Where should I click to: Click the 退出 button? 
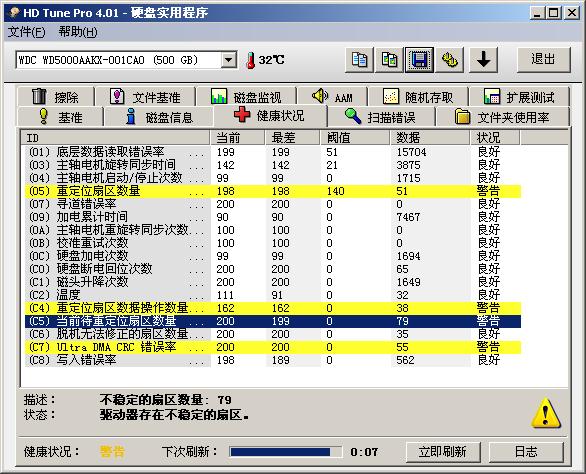pos(543,59)
